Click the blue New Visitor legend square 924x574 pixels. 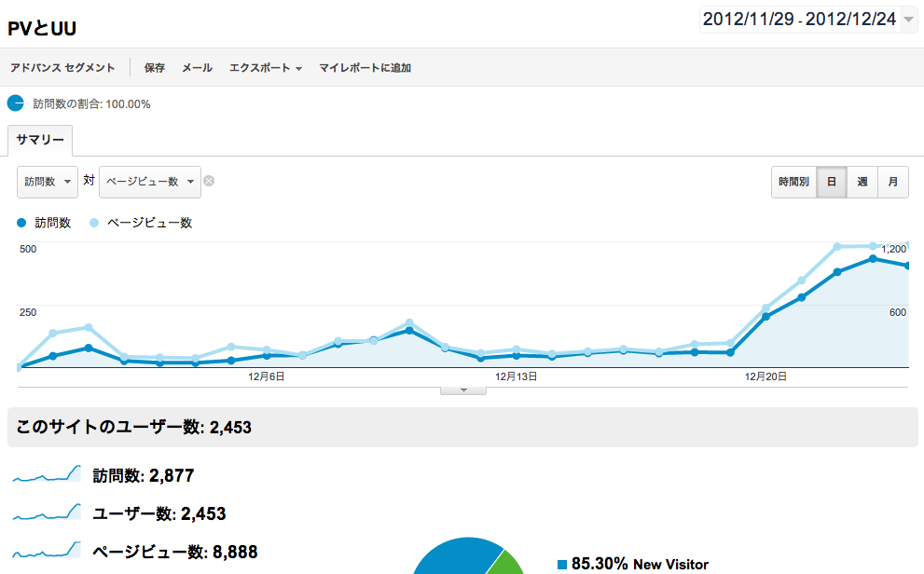[x=562, y=565]
